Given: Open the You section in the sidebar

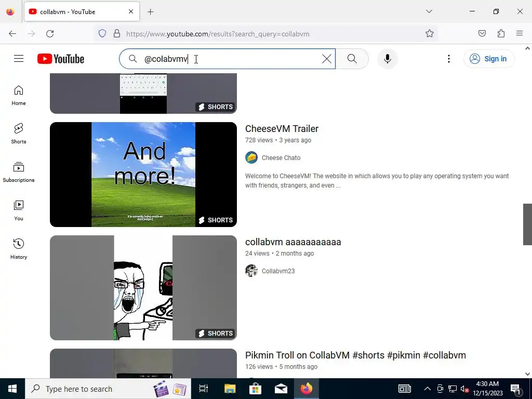Looking at the screenshot, I should click(19, 210).
